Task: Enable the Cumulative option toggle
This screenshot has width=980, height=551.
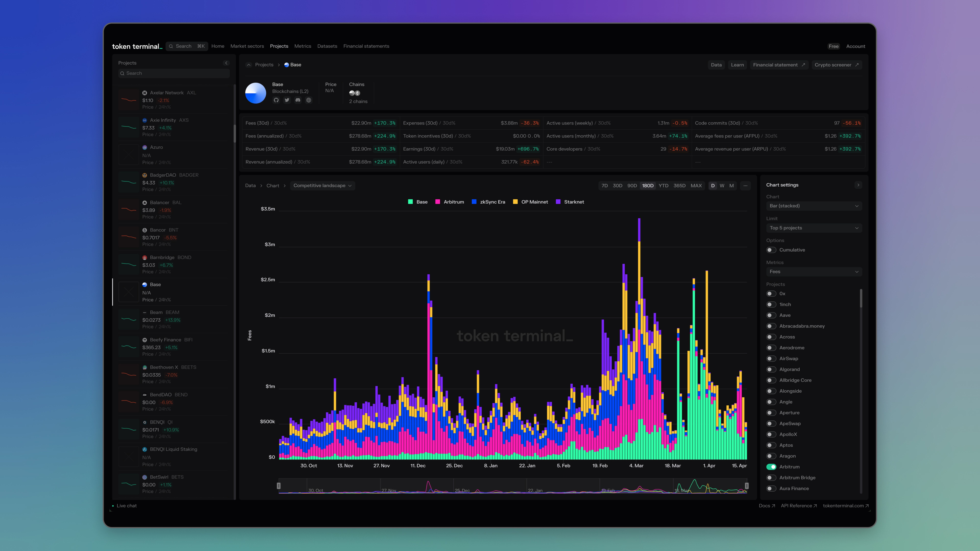Action: (x=771, y=250)
